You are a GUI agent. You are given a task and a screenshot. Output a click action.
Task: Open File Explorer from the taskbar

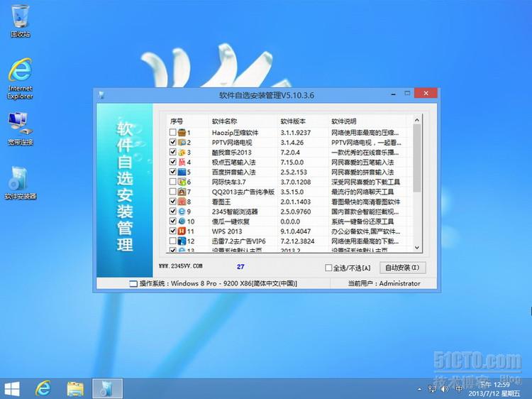75,389
